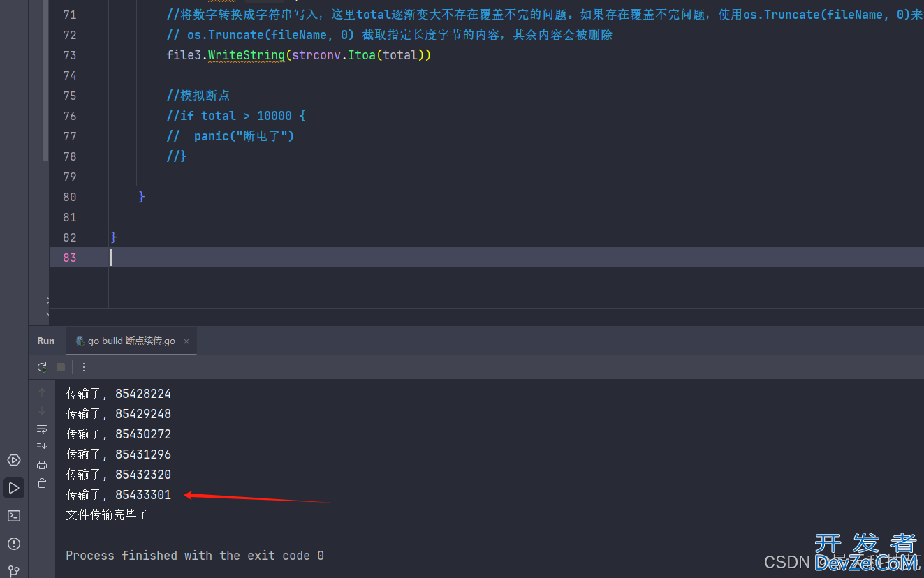Click the Process finished with exit code 0 line
924x578 pixels.
point(195,556)
